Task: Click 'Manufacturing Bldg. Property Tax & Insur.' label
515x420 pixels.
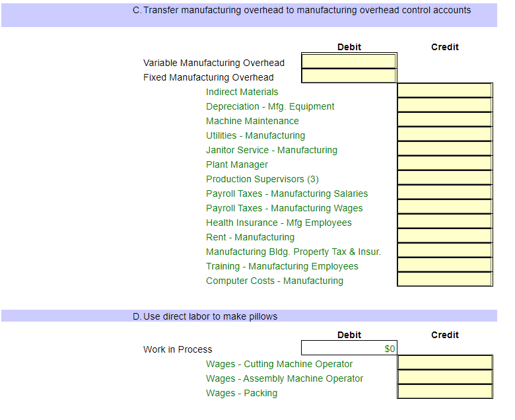Action: point(293,252)
